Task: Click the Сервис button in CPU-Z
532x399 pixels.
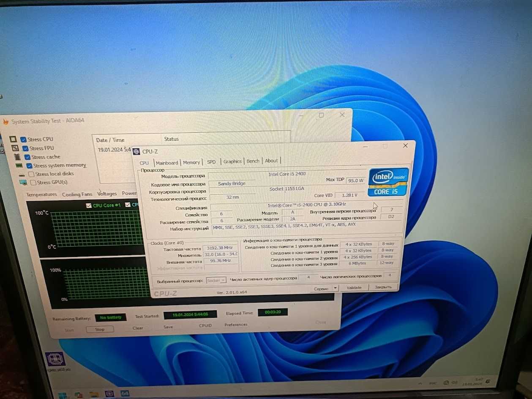Action: (x=322, y=288)
